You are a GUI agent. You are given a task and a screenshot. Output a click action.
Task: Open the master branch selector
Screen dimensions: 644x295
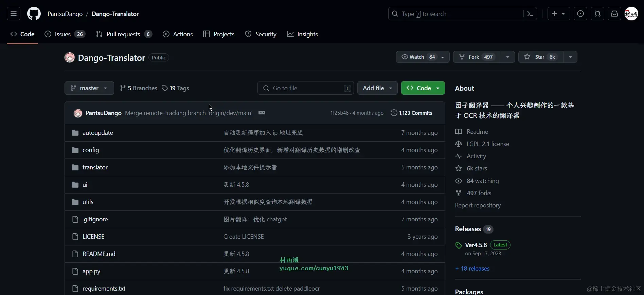(89, 88)
